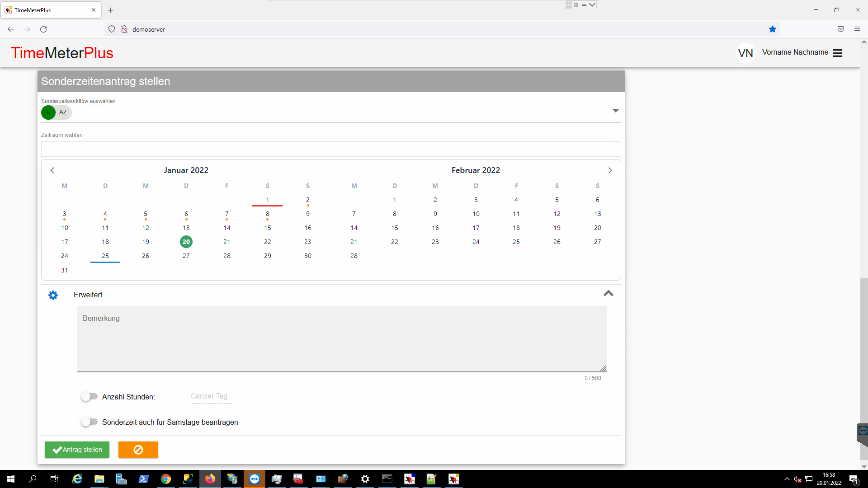This screenshot has width=868, height=488.
Task: Click browser forward arrow
Action: pos(27,29)
